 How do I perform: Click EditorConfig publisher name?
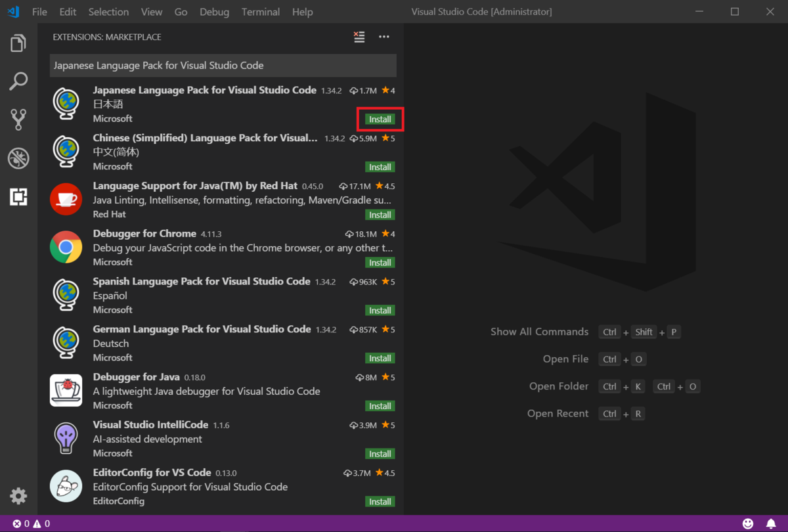[x=119, y=501]
